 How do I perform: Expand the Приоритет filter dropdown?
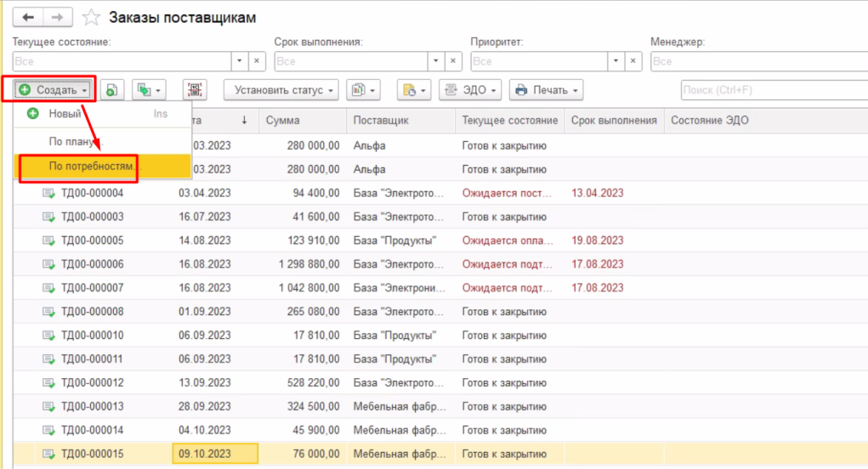point(616,61)
